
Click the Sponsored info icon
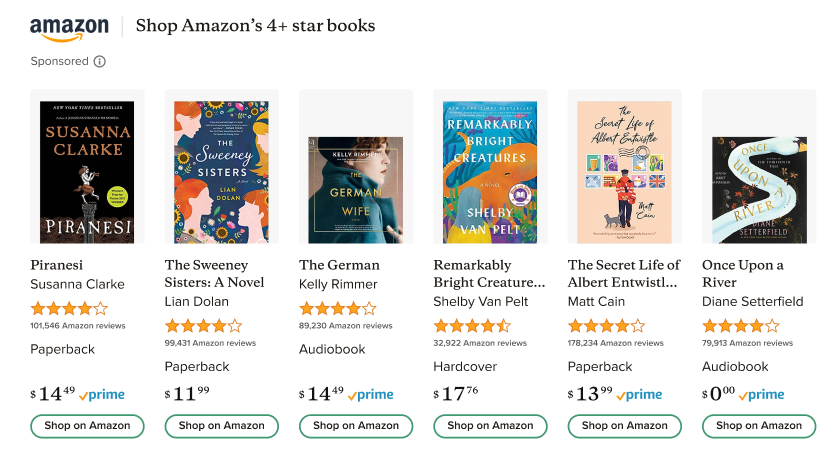point(100,62)
